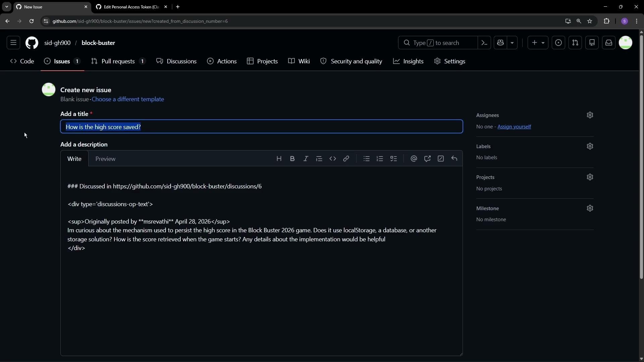
Task: Select the Write tab
Action: pyautogui.click(x=74, y=159)
